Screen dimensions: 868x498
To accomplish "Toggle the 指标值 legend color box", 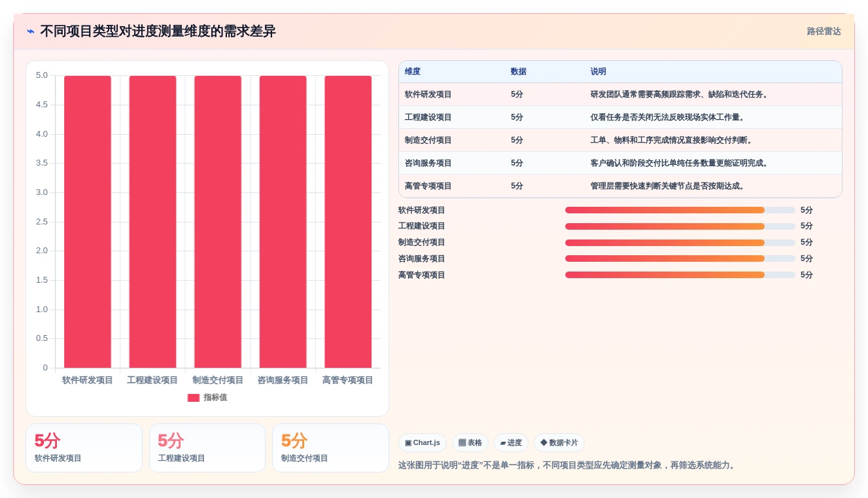I will [194, 397].
